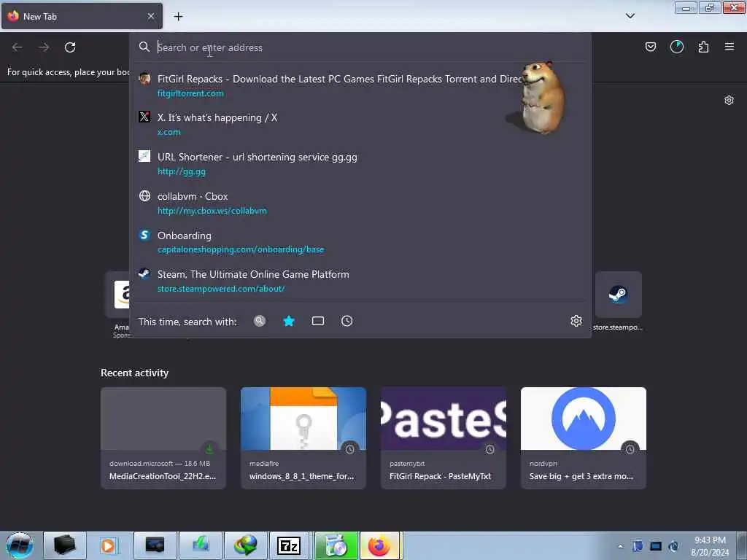Open the FitGirl Repack - PasteMyTxt card

pos(444,438)
